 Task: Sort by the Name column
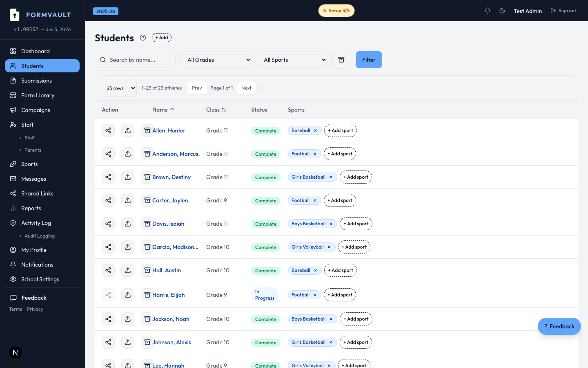click(163, 110)
